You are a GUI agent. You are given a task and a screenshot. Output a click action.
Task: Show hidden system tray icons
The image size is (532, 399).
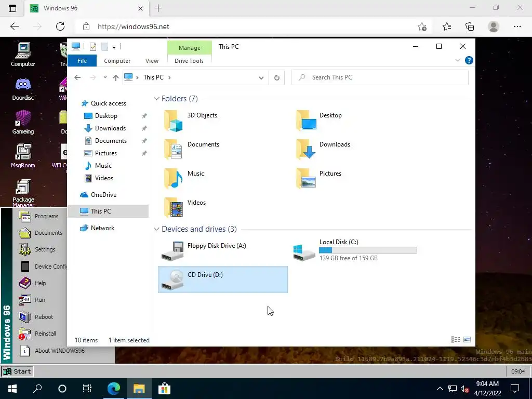(440, 389)
